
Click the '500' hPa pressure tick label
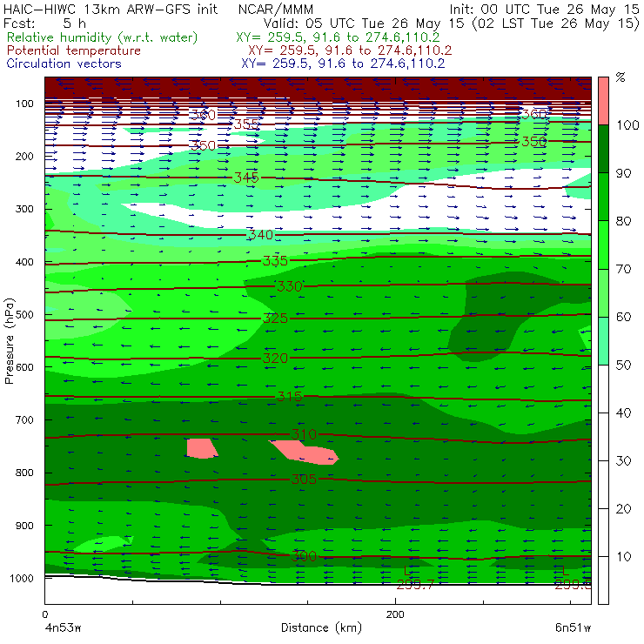(x=24, y=314)
